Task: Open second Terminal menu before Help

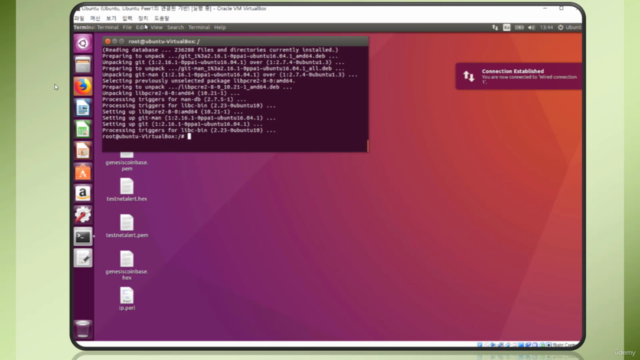Action: (199, 27)
